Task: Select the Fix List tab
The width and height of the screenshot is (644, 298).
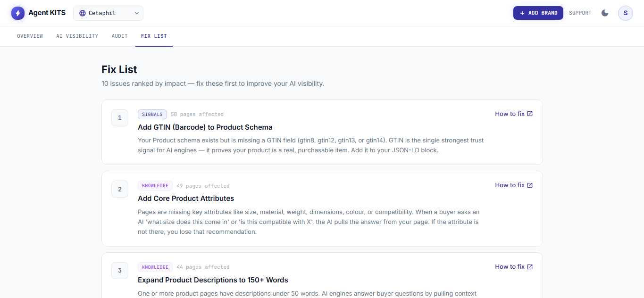Action: pos(154,36)
